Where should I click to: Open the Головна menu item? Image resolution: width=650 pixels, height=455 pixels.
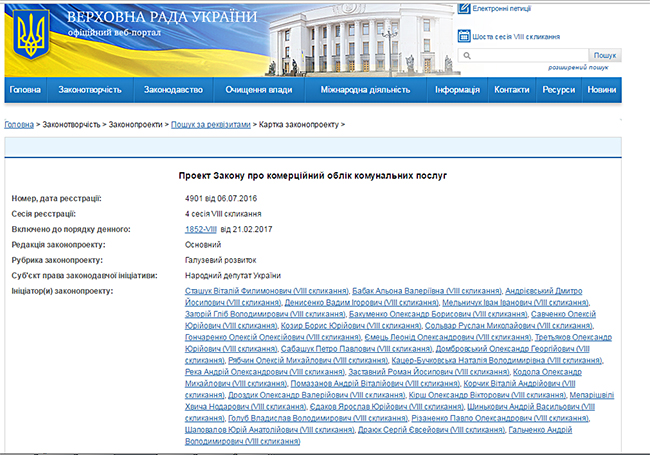click(x=25, y=90)
